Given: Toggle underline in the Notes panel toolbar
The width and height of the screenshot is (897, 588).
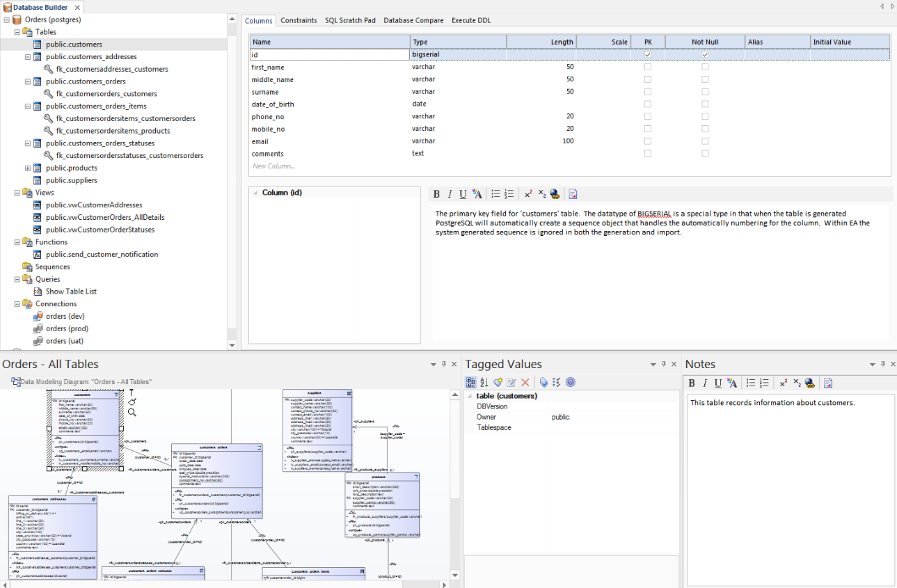Looking at the screenshot, I should 718,383.
